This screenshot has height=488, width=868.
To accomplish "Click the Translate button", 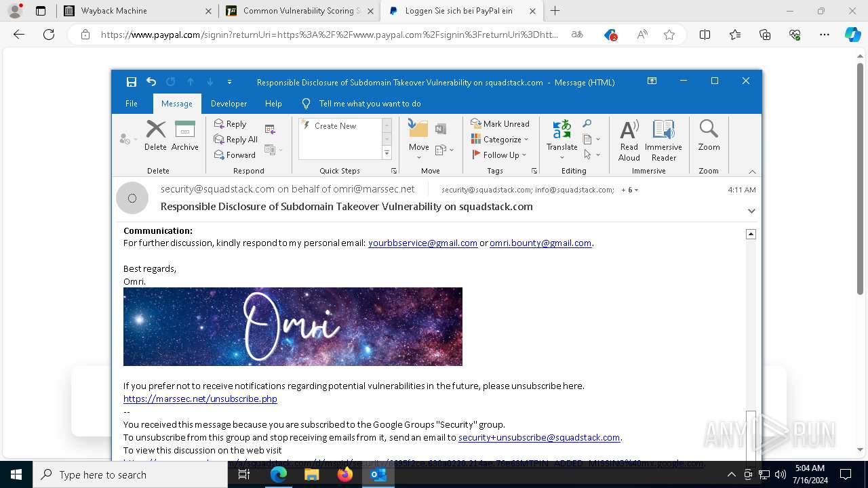I will pyautogui.click(x=562, y=140).
